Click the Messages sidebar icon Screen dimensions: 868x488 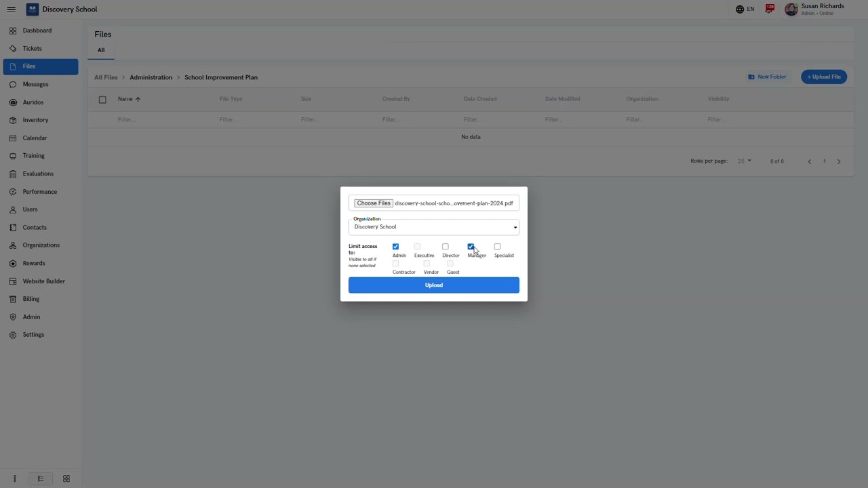(13, 85)
